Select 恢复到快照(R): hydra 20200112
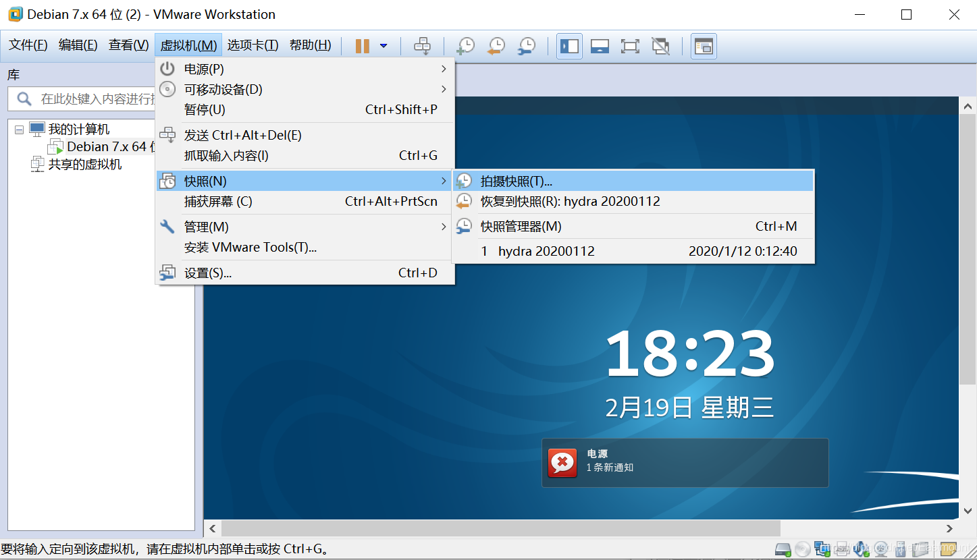The image size is (977, 560). 633,201
